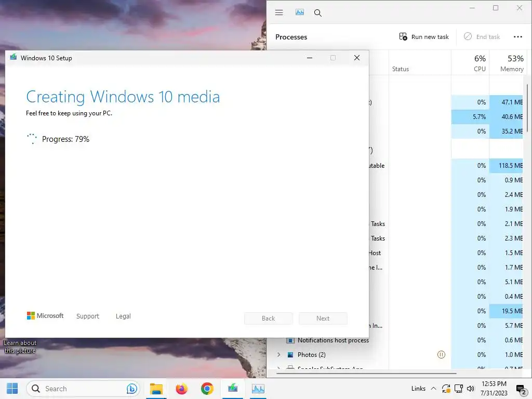This screenshot has width=532, height=399.
Task: Click Run new task in Task Manager
Action: tap(424, 37)
